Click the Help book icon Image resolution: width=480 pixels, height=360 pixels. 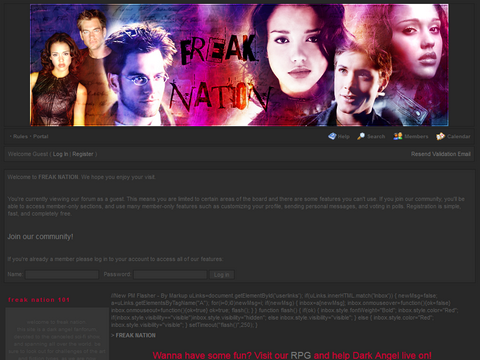[332, 136]
